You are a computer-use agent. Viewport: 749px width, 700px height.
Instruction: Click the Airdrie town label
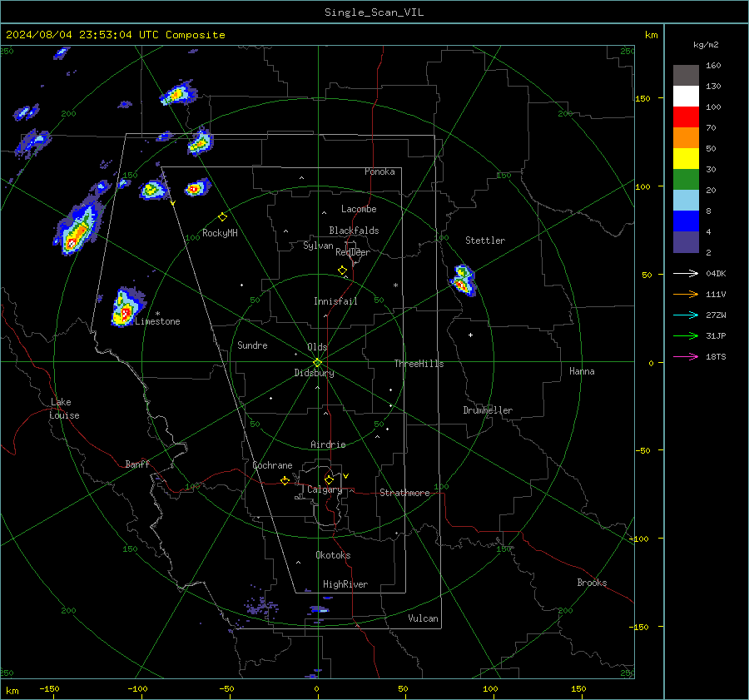(x=328, y=444)
